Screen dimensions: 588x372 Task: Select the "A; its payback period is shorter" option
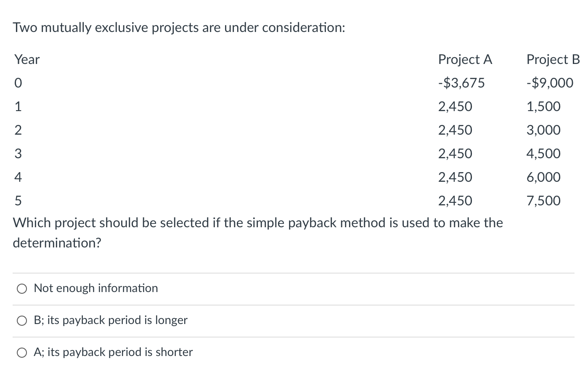[21, 353]
